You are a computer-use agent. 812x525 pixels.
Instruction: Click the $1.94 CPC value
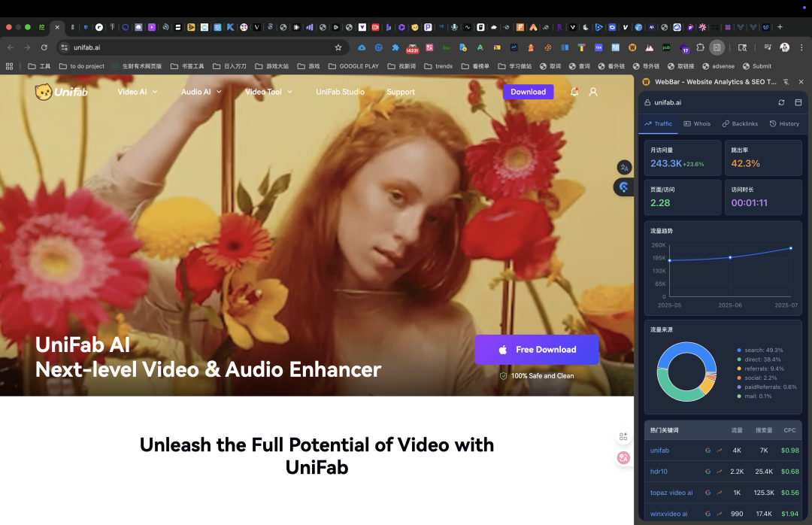point(789,514)
